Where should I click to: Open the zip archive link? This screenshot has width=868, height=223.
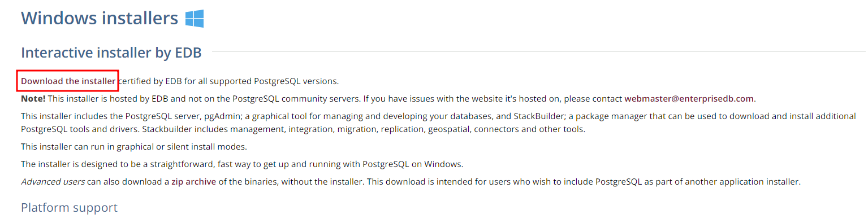tap(193, 182)
